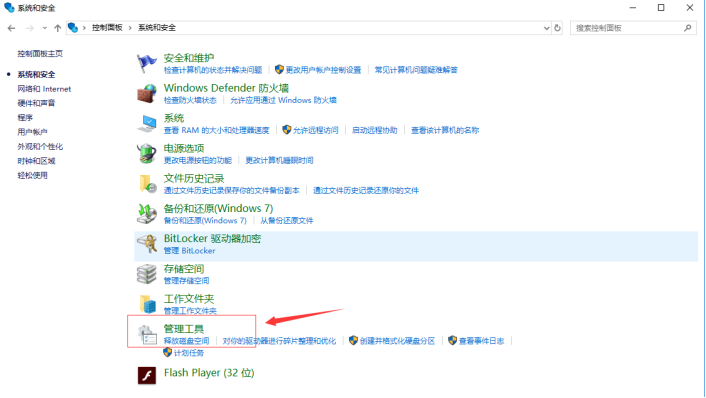This screenshot has height=398, width=706.
Task: Click the search magnifier icon
Action: point(688,28)
